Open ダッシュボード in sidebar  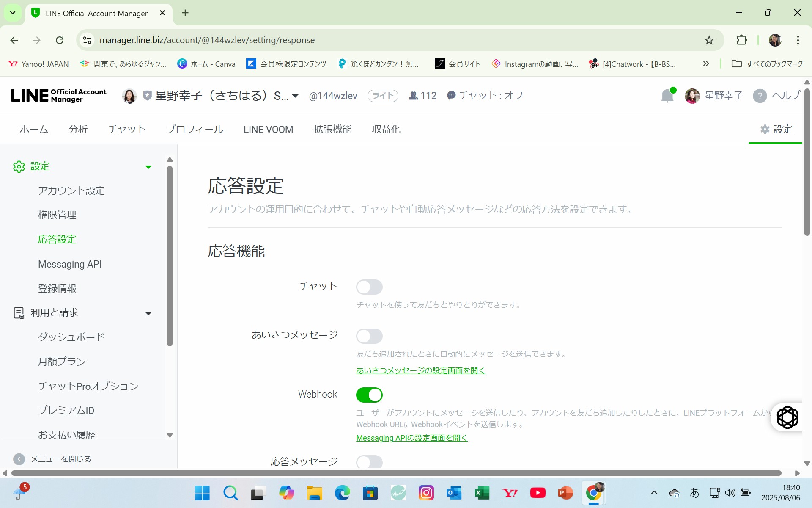pyautogui.click(x=71, y=337)
